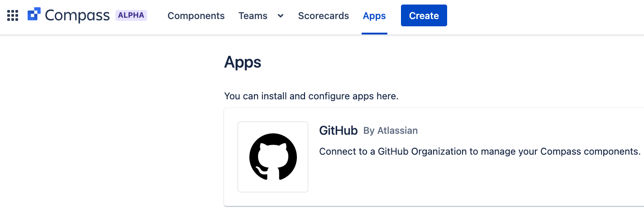
Task: Click the ALPHA badge next to Compass
Action: pos(131,15)
